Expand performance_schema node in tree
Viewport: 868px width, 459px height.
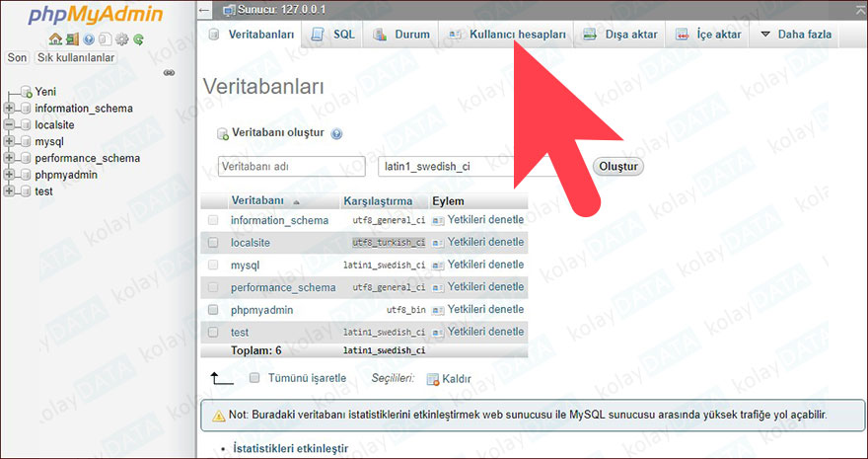click(x=9, y=158)
